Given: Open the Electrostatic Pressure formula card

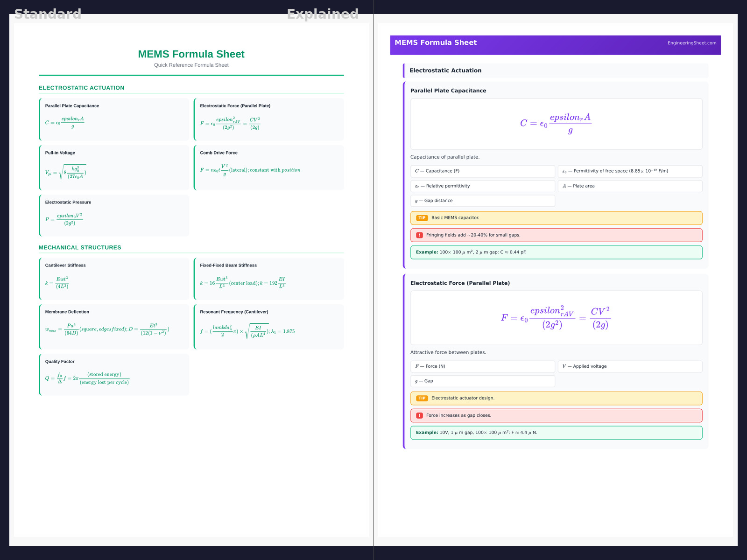Looking at the screenshot, I should coord(114,215).
